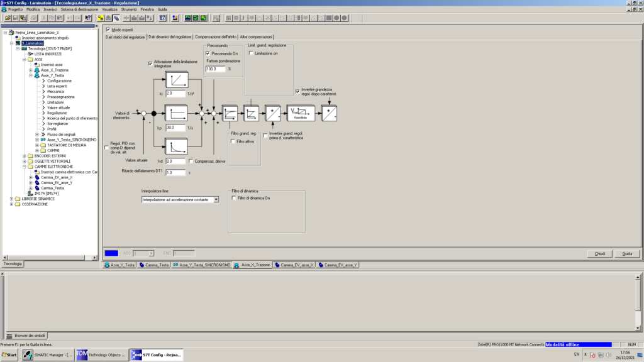Viewport: 644px width, 362px height.
Task: Click the kp gain input field
Action: pyautogui.click(x=175, y=128)
